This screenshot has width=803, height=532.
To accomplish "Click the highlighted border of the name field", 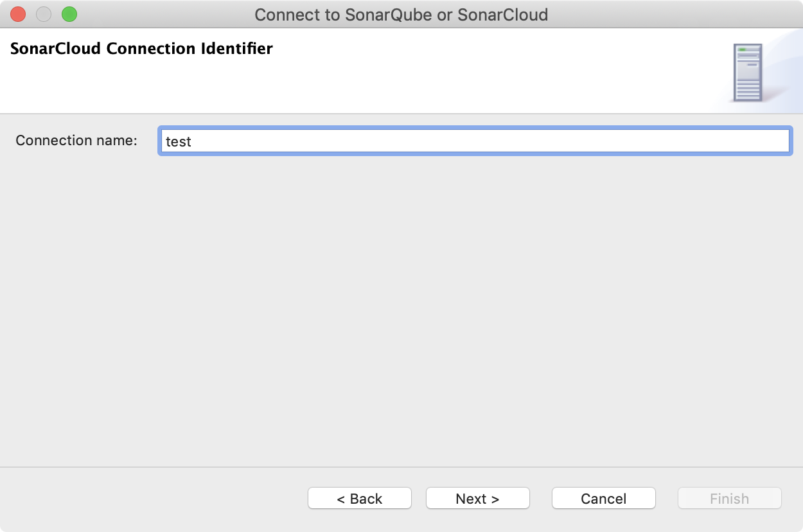I will pyautogui.click(x=475, y=128).
